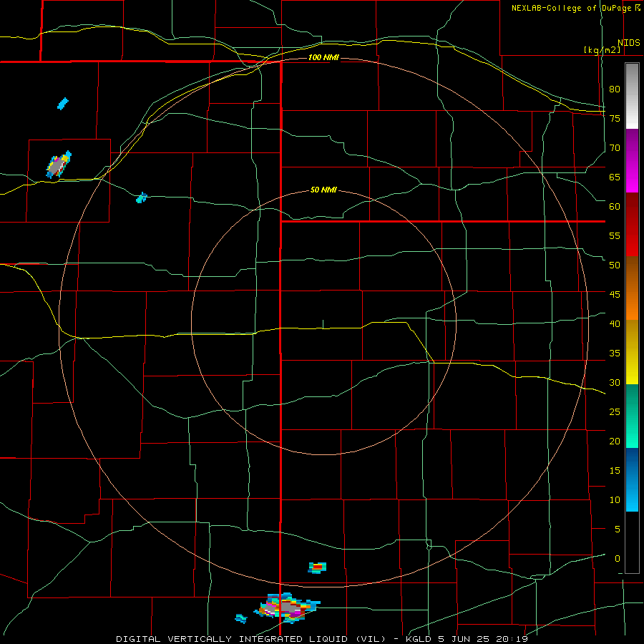
Task: Click the Digital Vertically Integrated Liquid title text
Action: (251, 639)
